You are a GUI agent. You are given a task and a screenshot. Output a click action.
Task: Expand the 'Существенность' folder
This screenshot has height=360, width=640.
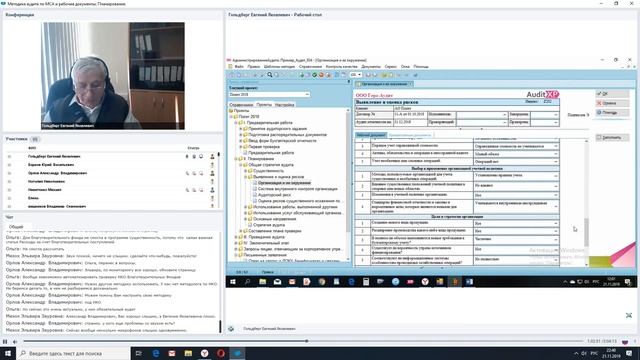pos(246,171)
